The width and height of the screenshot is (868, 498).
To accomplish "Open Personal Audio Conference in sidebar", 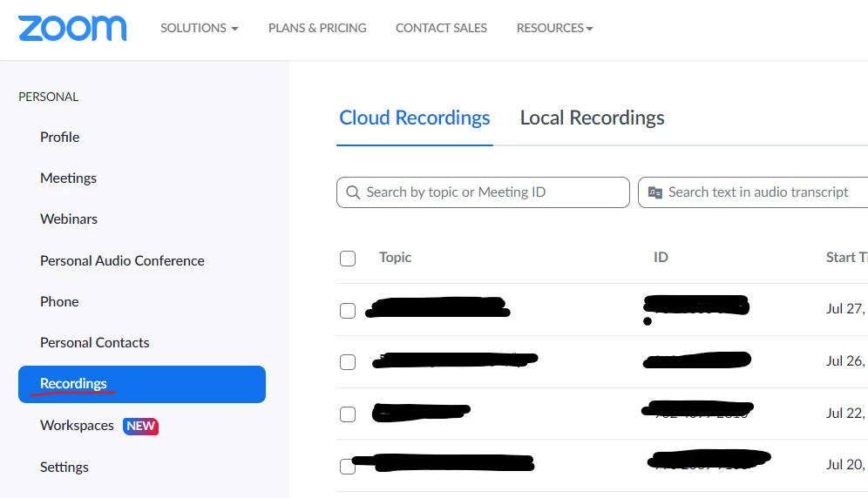I will [122, 260].
